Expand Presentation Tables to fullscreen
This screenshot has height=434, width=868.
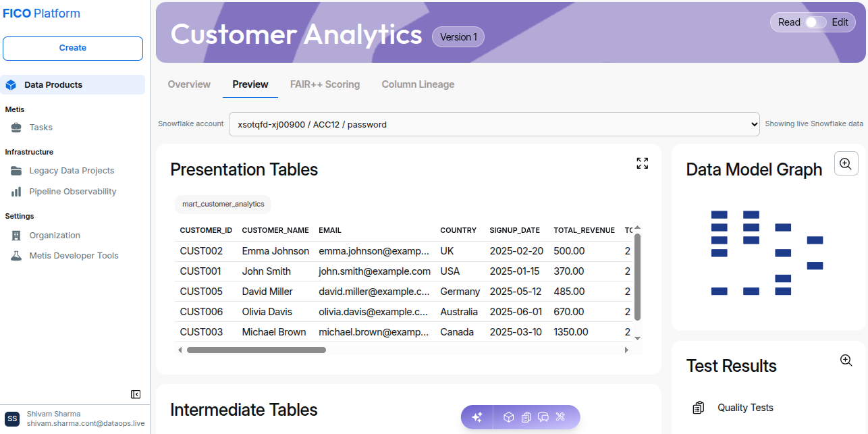(643, 163)
